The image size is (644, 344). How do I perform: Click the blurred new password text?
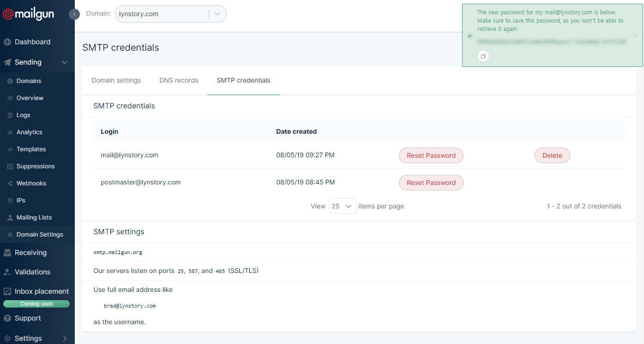point(552,42)
